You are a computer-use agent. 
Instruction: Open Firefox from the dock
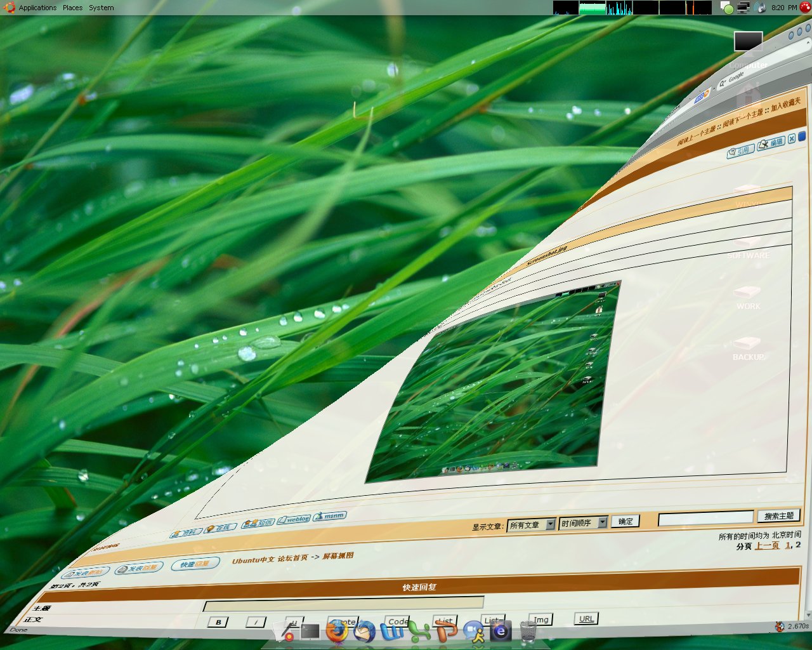pos(337,632)
